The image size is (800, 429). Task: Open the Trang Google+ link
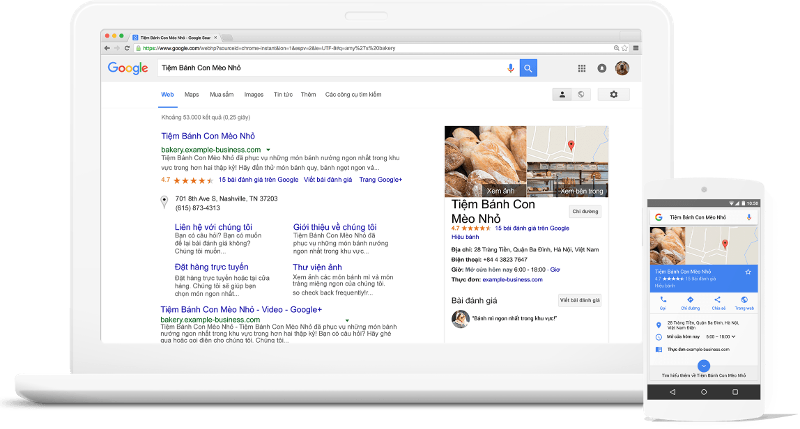381,180
